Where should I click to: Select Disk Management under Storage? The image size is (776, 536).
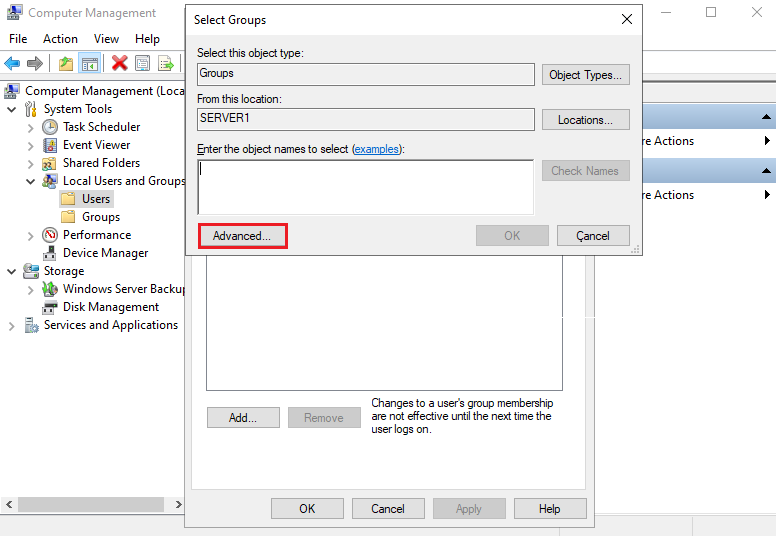pos(110,307)
